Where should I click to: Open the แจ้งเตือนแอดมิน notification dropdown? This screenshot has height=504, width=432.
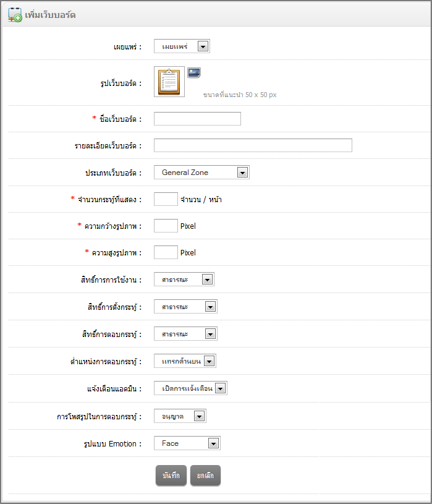(190, 388)
